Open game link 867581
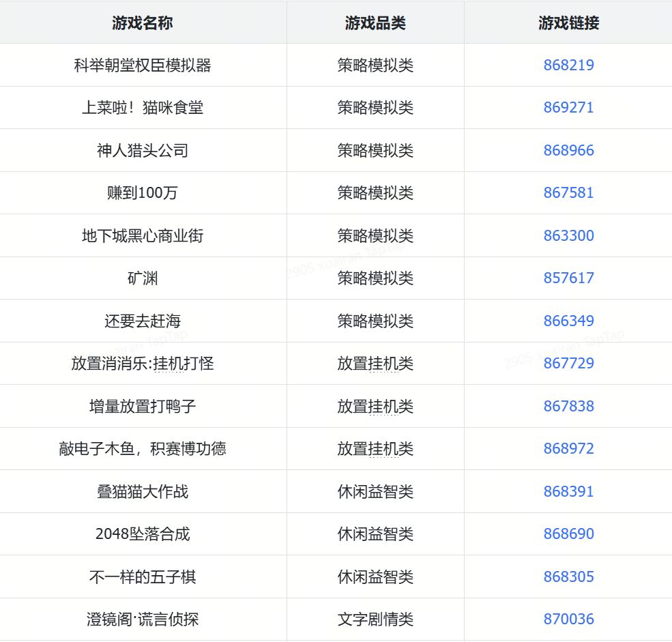Image resolution: width=672 pixels, height=642 pixels. pos(568,193)
